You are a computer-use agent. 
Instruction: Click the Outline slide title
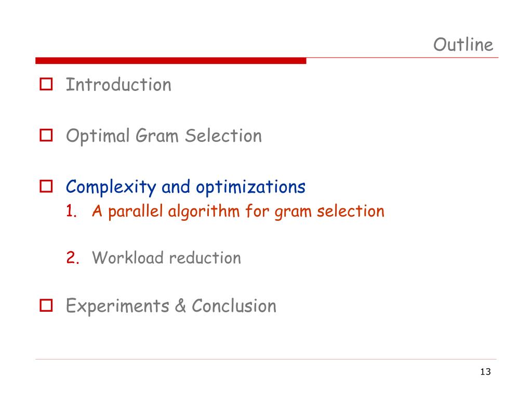(x=463, y=45)
